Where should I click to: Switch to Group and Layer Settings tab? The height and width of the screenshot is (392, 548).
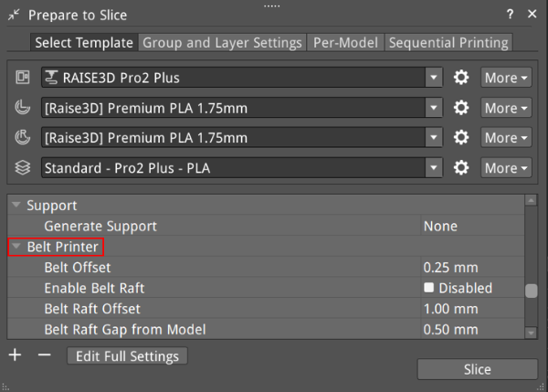(x=222, y=43)
